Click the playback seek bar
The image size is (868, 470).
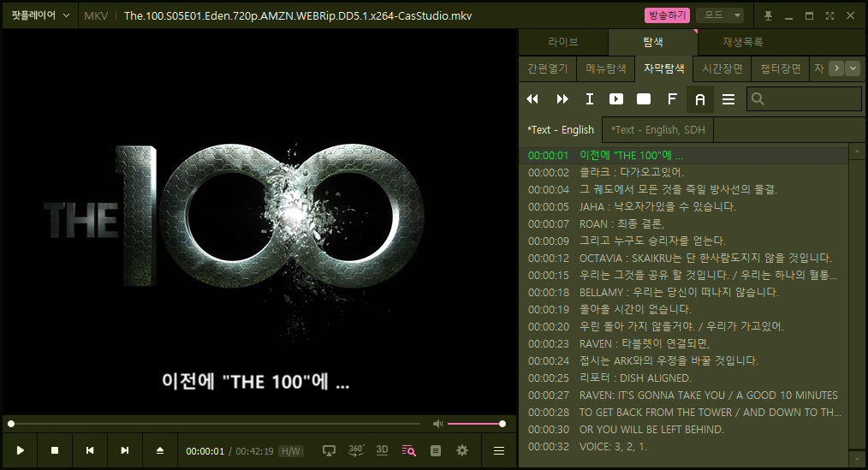tap(216, 424)
